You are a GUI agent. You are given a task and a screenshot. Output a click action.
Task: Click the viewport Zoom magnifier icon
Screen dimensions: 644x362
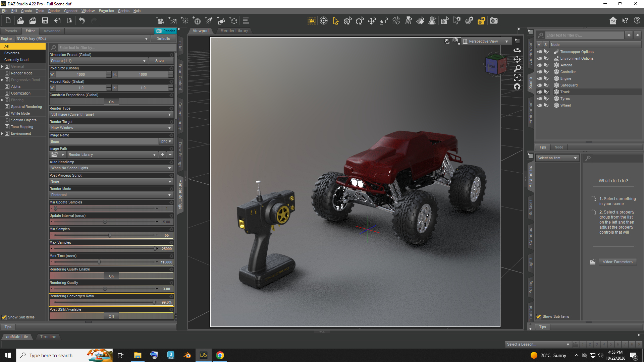517,68
